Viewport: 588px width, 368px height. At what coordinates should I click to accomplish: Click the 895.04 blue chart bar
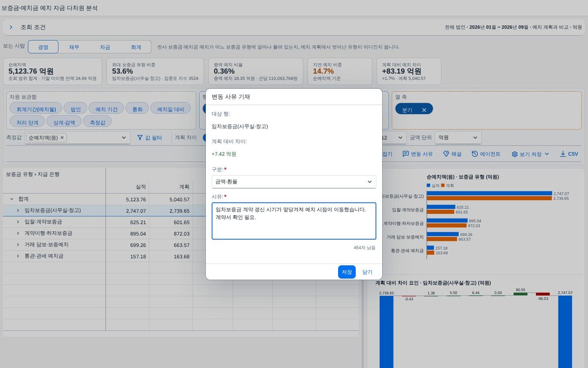(447, 221)
